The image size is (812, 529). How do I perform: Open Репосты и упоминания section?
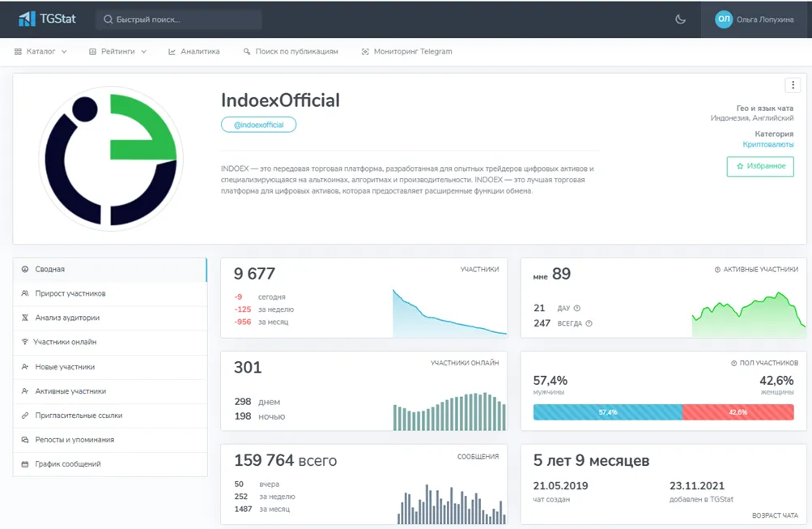point(110,440)
